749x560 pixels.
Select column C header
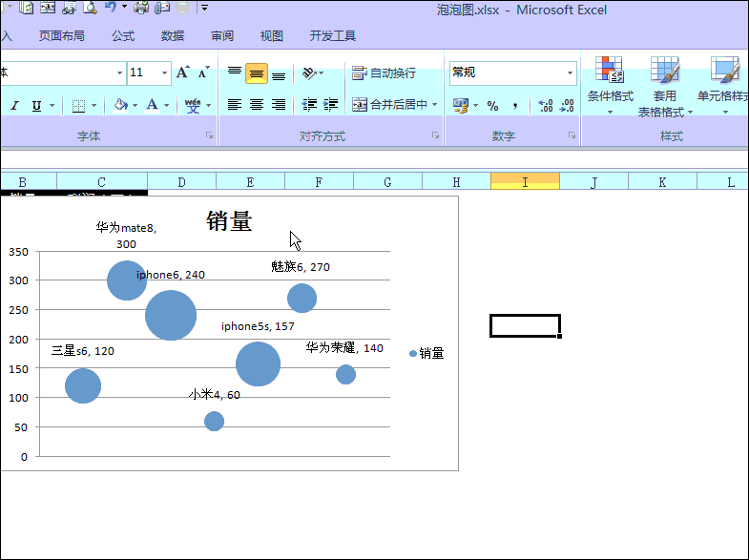tap(102, 182)
